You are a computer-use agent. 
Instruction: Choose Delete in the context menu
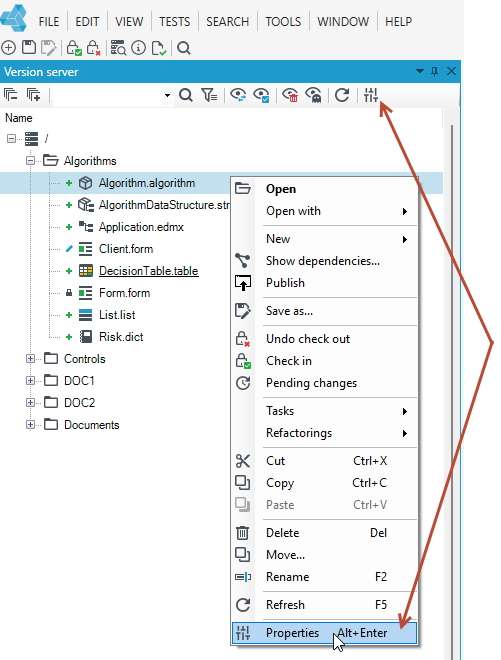[324, 533]
